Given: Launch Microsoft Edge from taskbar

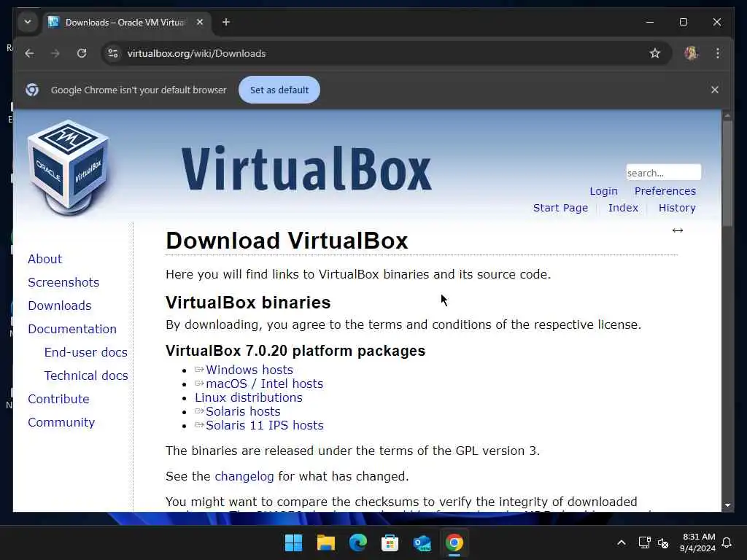Looking at the screenshot, I should (x=357, y=542).
